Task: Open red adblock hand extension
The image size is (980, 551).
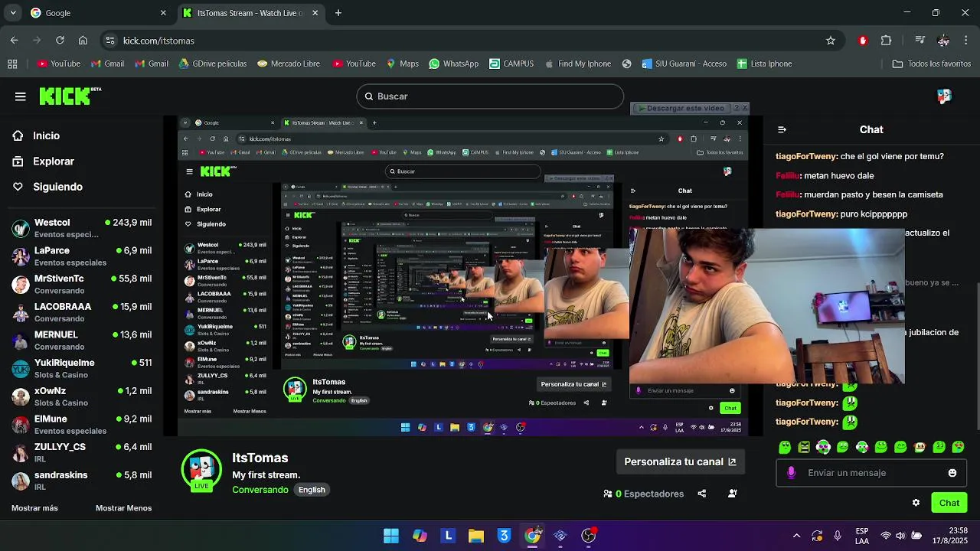Action: [x=863, y=41]
